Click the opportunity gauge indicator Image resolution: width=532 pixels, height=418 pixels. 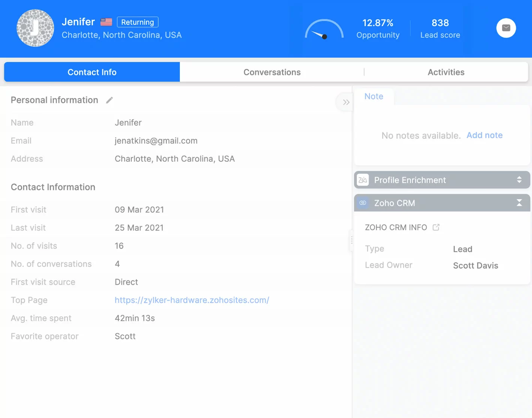[324, 30]
